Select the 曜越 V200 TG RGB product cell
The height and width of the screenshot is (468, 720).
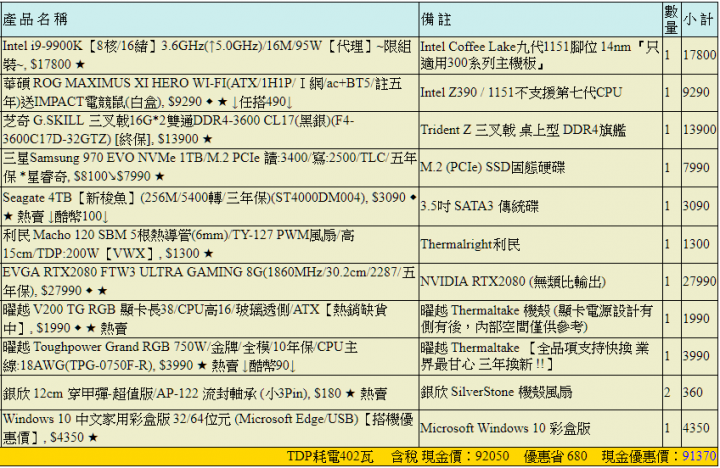tap(210, 319)
